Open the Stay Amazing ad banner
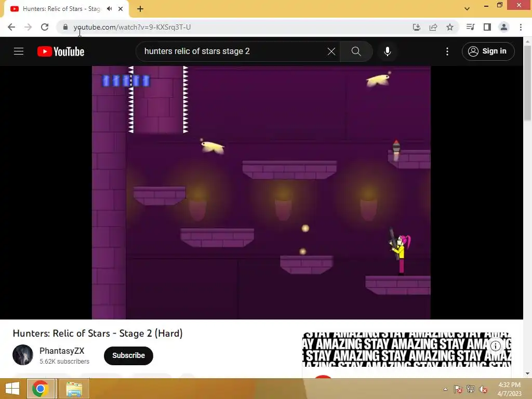532x399 pixels. (406, 349)
